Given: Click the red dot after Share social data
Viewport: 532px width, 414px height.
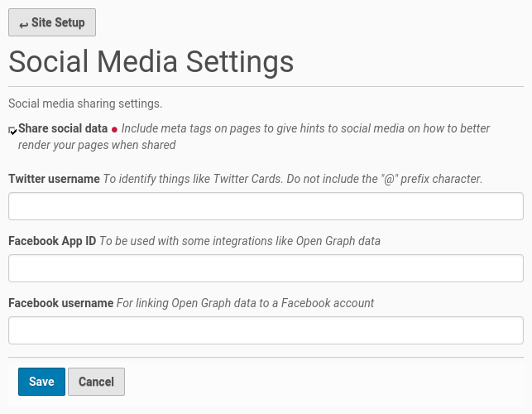Looking at the screenshot, I should click(x=115, y=129).
